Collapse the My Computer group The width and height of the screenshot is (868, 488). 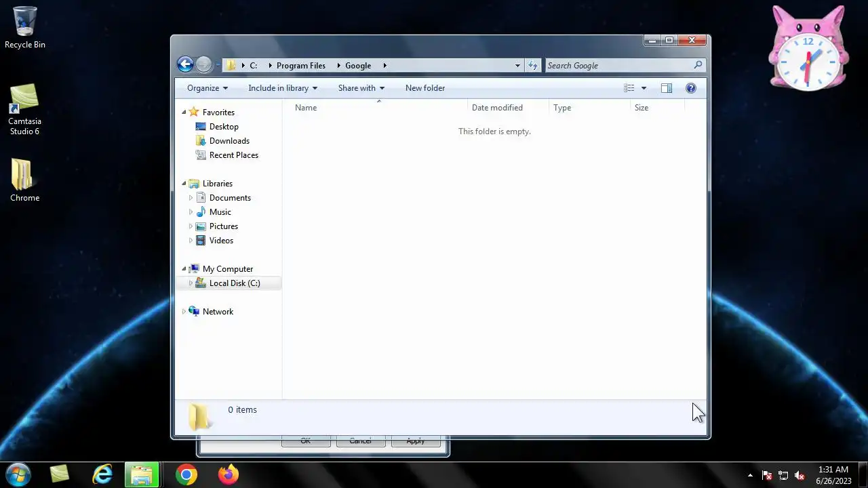pyautogui.click(x=184, y=269)
